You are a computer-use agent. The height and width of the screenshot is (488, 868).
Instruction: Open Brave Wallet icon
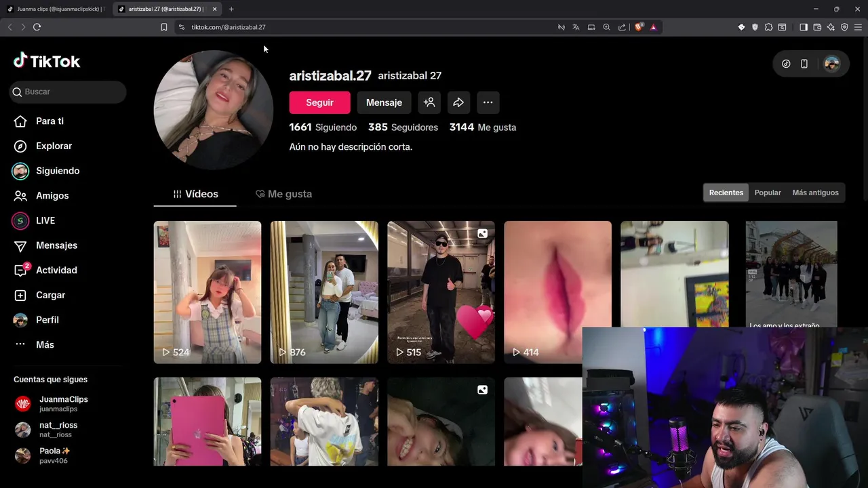(x=817, y=27)
